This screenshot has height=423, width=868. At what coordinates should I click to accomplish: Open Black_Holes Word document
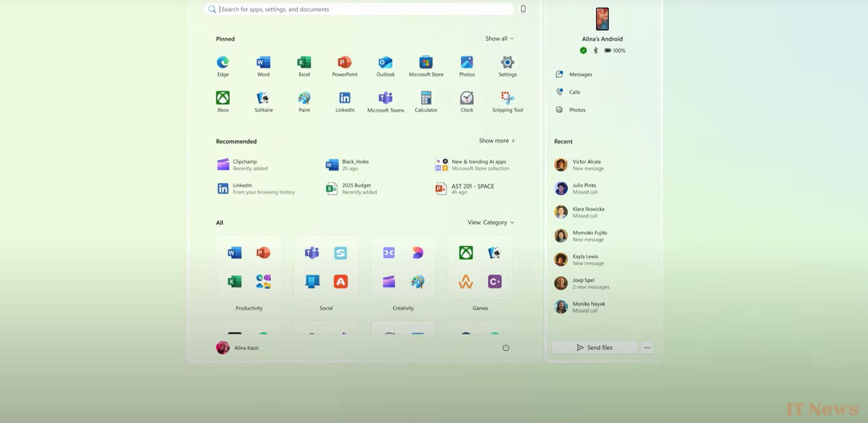click(347, 165)
